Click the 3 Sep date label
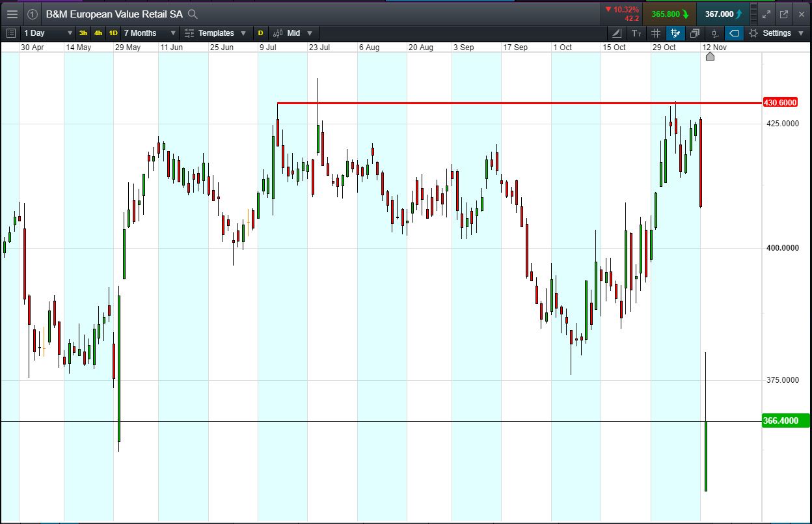Screen dimensions: 812x524 (463, 48)
